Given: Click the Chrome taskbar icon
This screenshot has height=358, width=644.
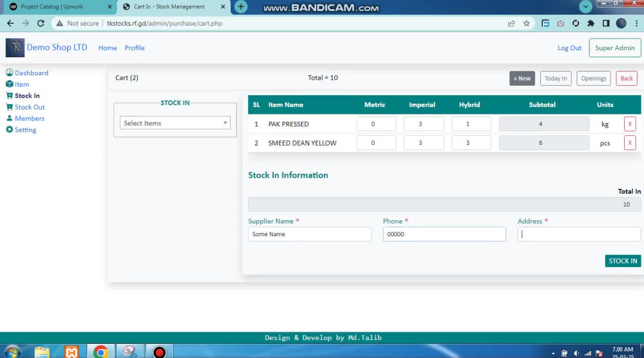Looking at the screenshot, I should 100,352.
